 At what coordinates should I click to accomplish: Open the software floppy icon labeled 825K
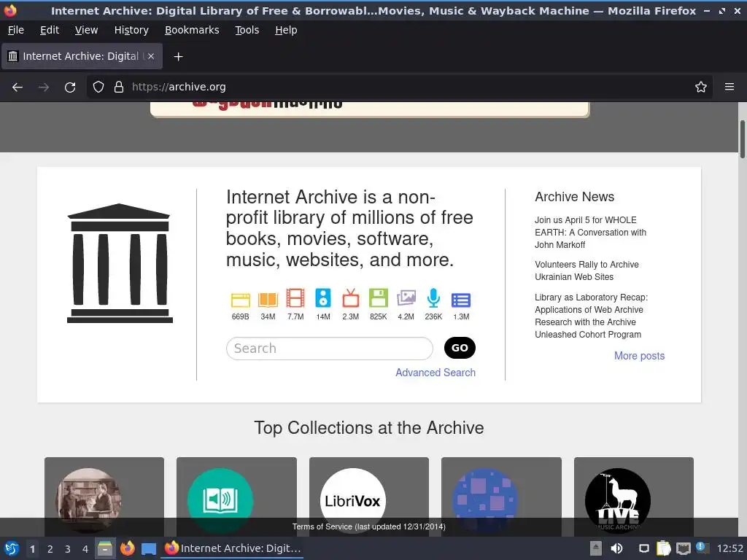(379, 298)
